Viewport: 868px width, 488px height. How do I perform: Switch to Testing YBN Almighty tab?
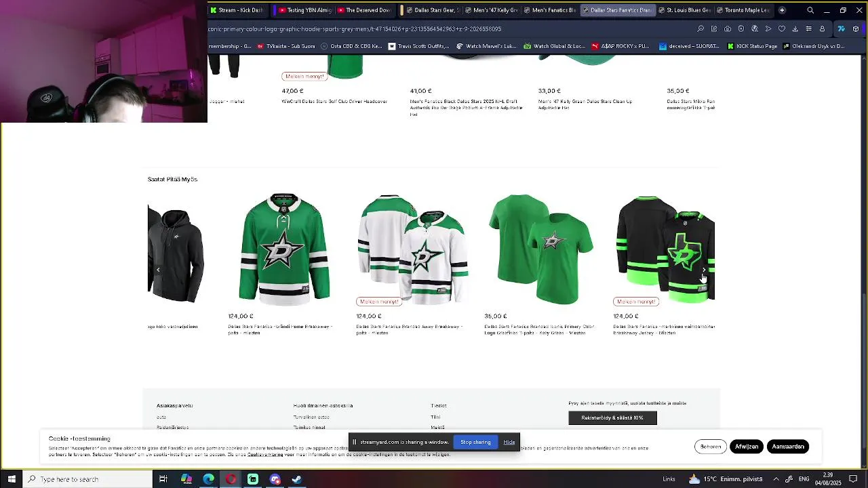pos(304,10)
